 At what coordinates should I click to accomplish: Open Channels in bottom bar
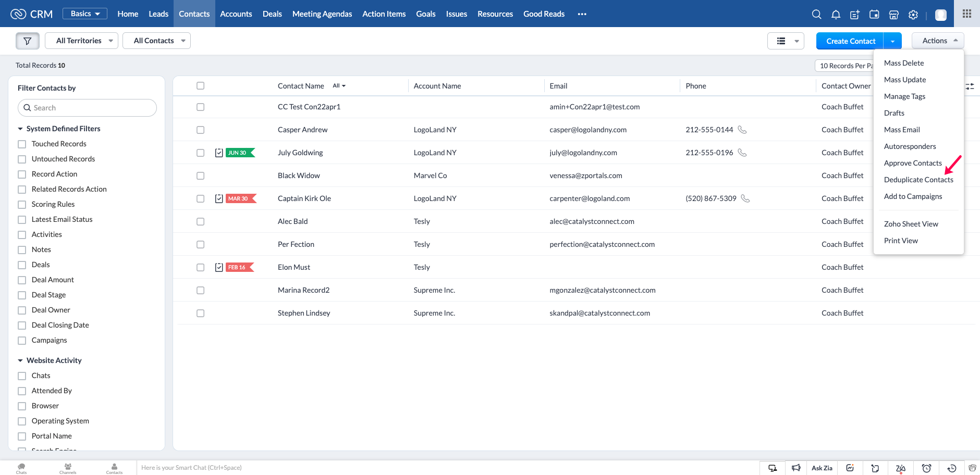point(68,468)
